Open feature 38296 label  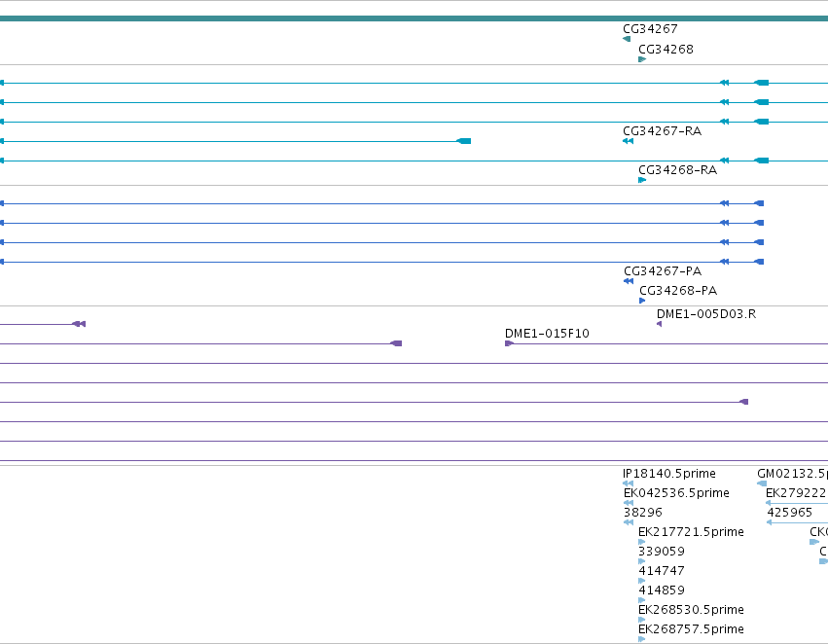[x=643, y=513]
